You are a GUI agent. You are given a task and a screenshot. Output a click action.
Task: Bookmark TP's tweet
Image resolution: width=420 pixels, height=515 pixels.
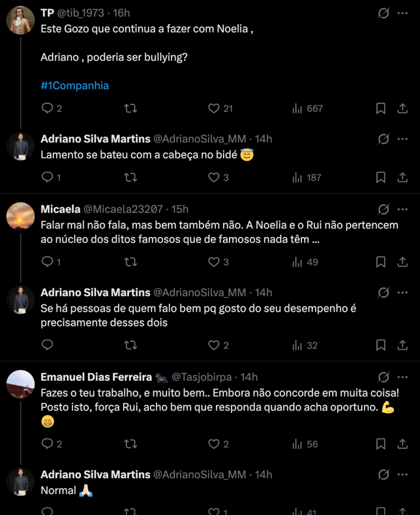(x=381, y=108)
